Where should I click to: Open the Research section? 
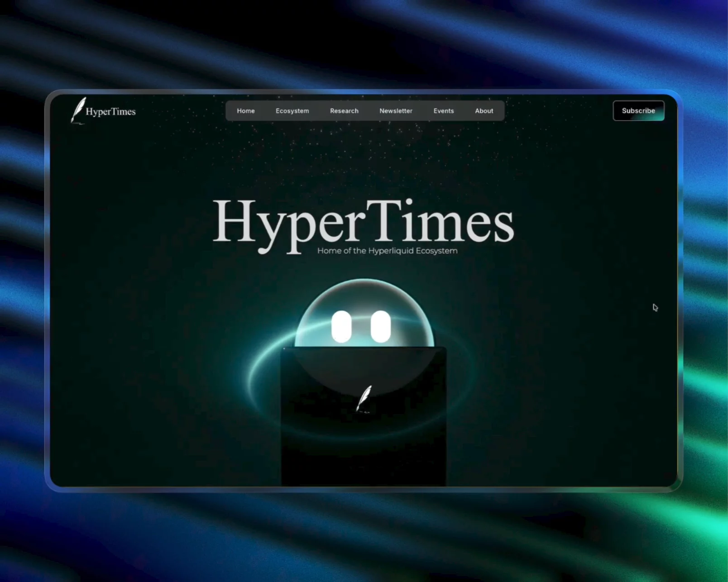pos(344,111)
